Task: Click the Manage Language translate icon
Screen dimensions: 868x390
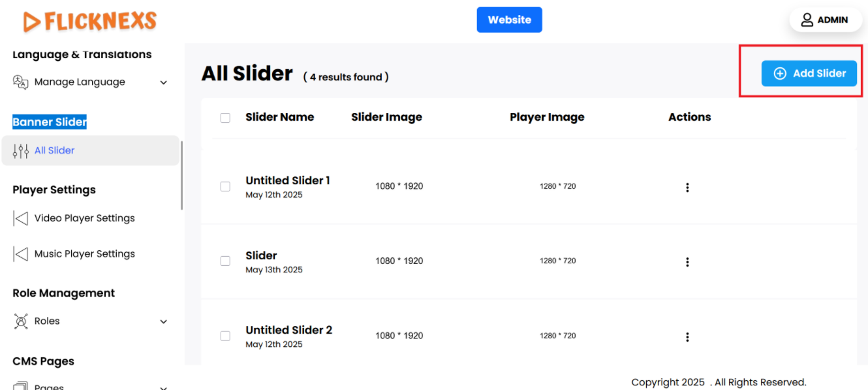Action: (21, 82)
